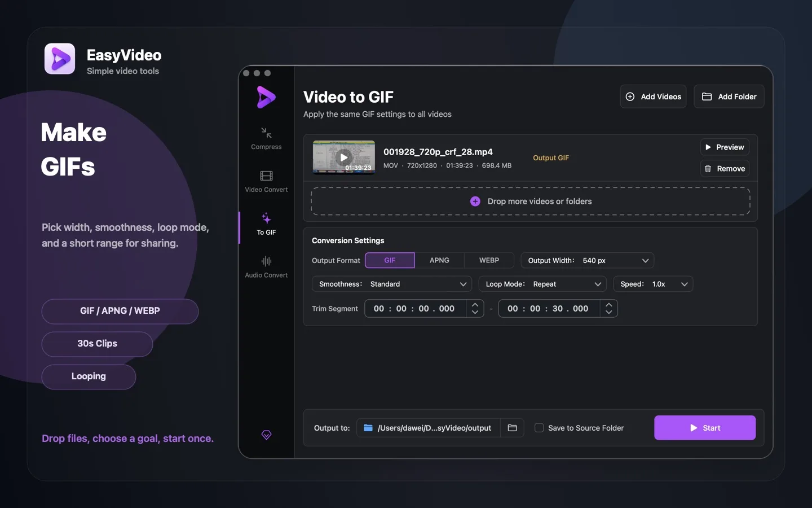The height and width of the screenshot is (508, 812).
Task: Click the 30s Clips pill
Action: tap(97, 344)
